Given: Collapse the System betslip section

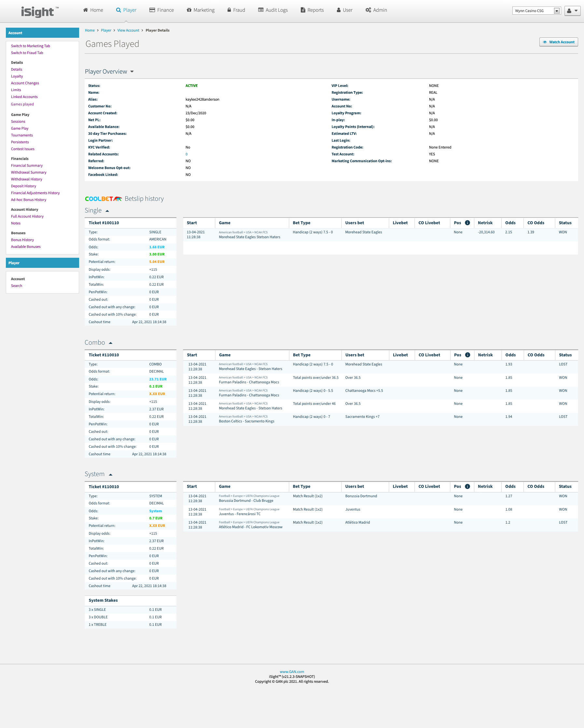Looking at the screenshot, I should pyautogui.click(x=110, y=475).
